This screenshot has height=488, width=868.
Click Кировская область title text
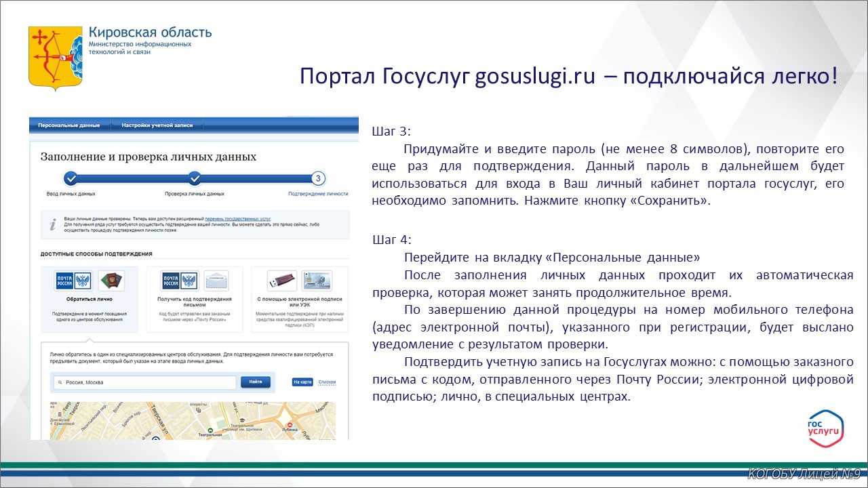(x=150, y=33)
